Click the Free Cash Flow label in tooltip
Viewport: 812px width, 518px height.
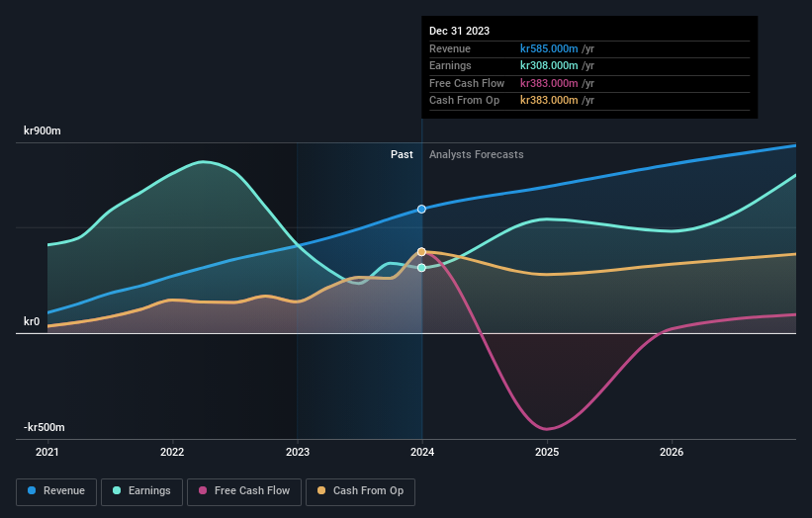point(467,83)
